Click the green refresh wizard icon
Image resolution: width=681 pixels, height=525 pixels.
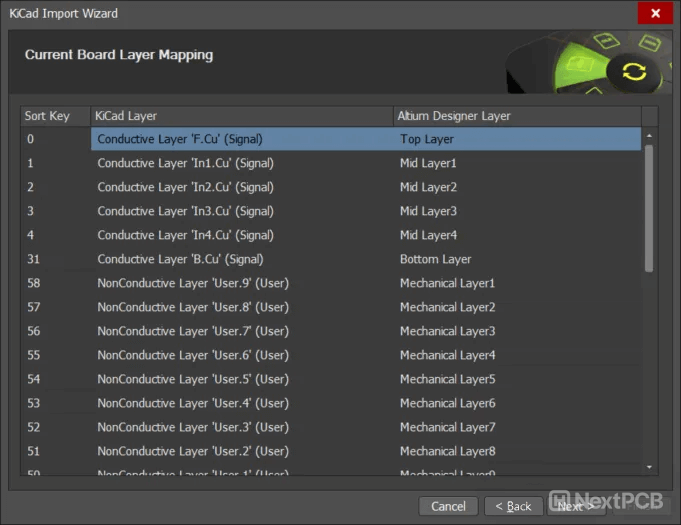pos(633,71)
